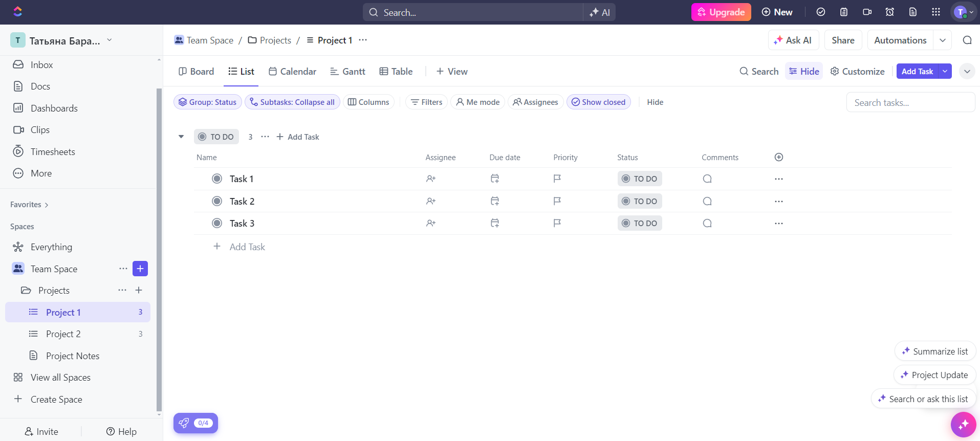Open Project 1 breadcrumb ellipsis menu
Screen dimensions: 980x441
point(363,40)
